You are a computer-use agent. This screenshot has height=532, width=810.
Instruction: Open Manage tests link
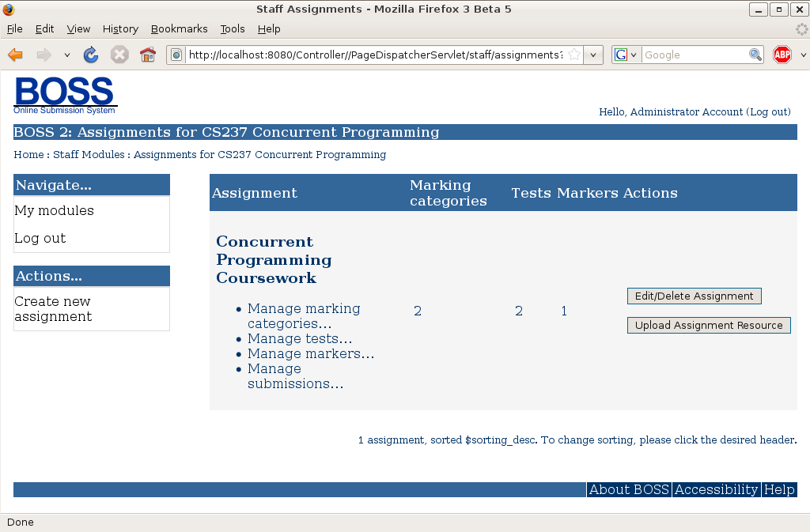300,338
